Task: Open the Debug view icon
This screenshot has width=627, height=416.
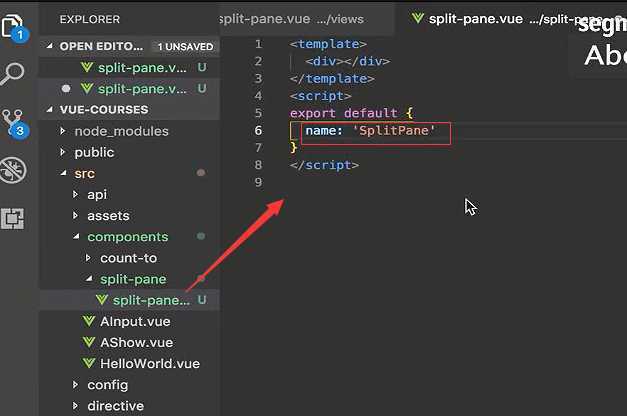Action: [14, 168]
